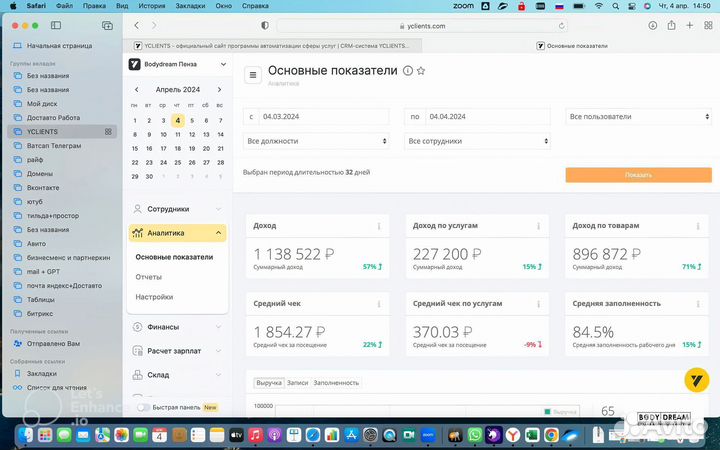Star Основные показатели as a favorite

421,71
